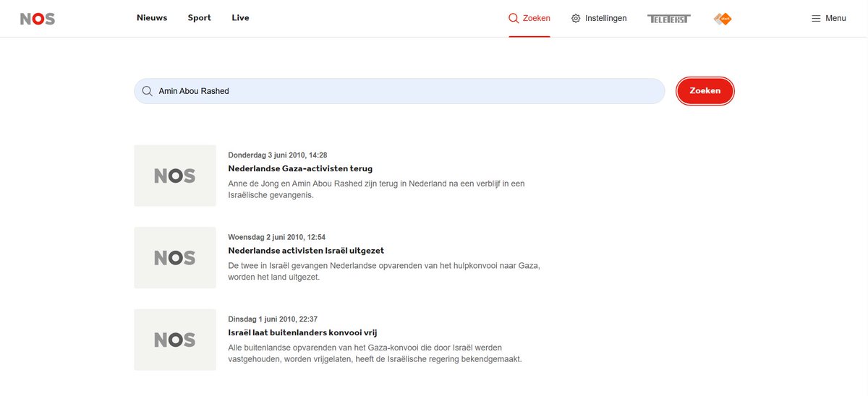
Task: Click summary about Anne de Jong en Amin Abou Rashed
Action: pyautogui.click(x=376, y=189)
